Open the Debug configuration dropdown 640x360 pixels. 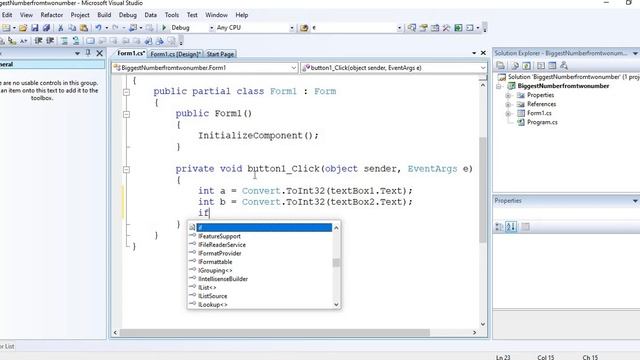(211, 28)
